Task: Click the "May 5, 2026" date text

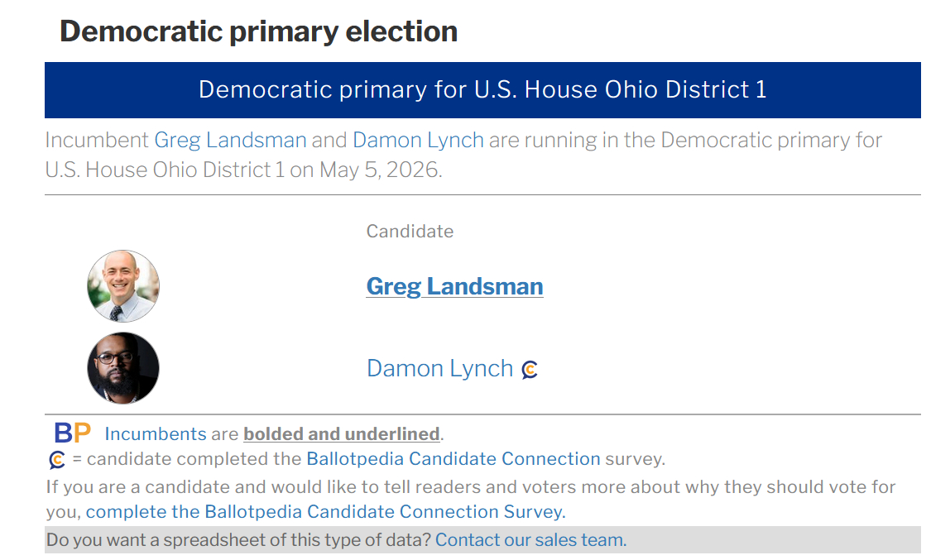Action: point(380,170)
